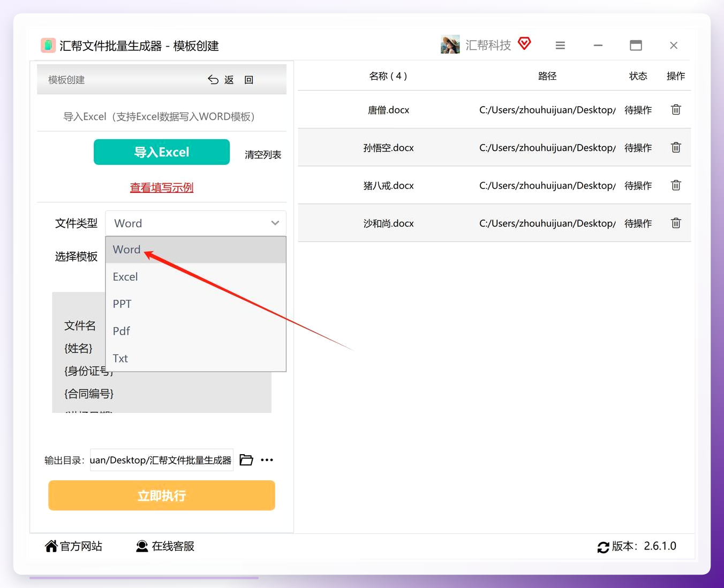Viewport: 724px width, 588px height.
Task: Click the home icon for 官方网站
Action: tap(51, 546)
